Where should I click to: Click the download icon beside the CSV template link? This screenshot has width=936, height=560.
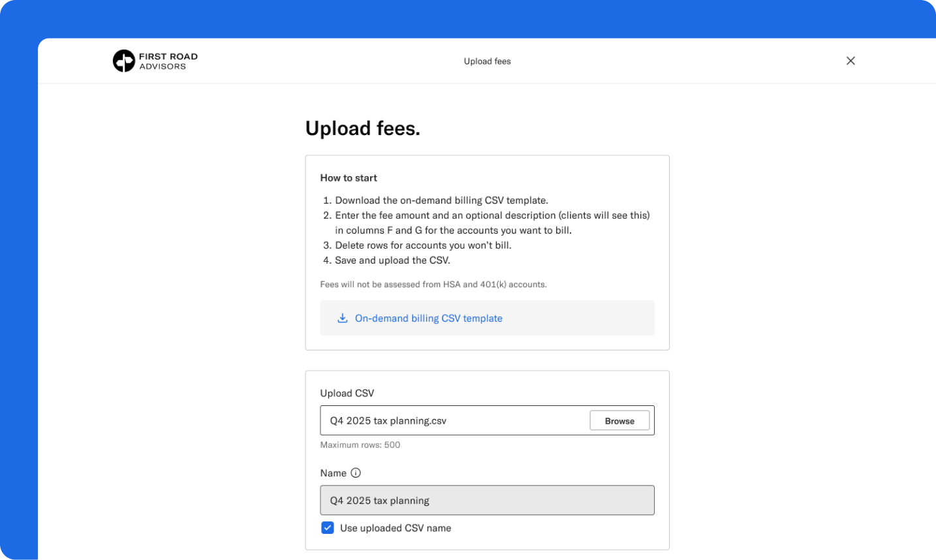(343, 318)
